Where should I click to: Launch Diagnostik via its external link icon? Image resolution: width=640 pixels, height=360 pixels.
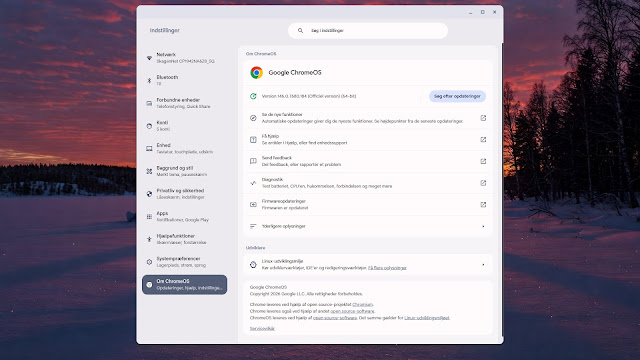click(483, 183)
